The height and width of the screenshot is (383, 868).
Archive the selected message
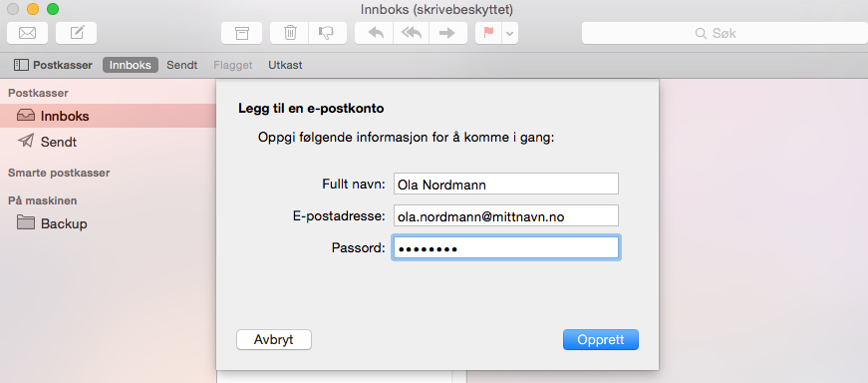tap(241, 33)
